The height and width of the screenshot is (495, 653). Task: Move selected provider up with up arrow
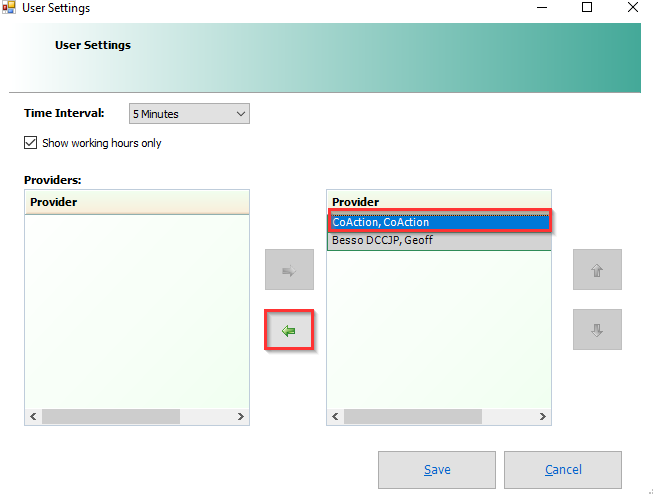point(597,270)
